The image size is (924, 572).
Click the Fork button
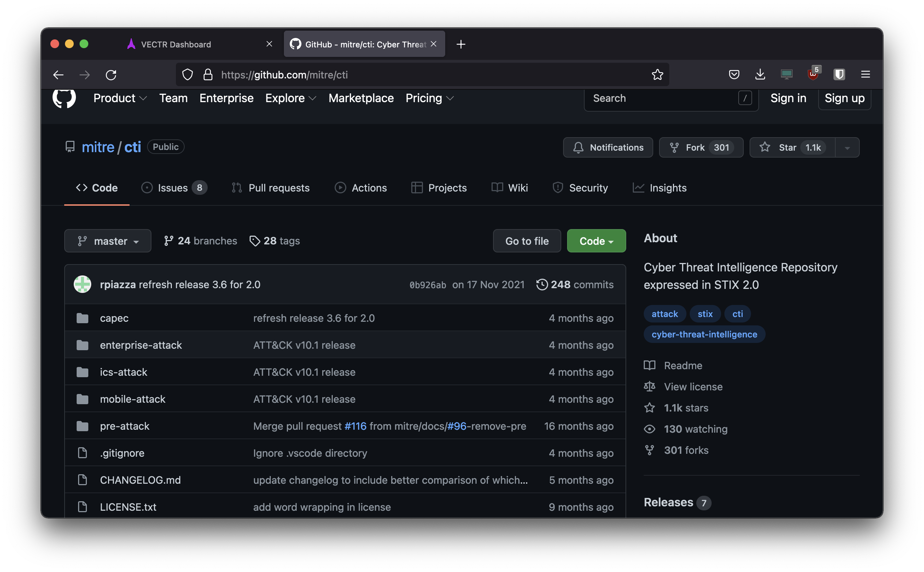pyautogui.click(x=701, y=147)
